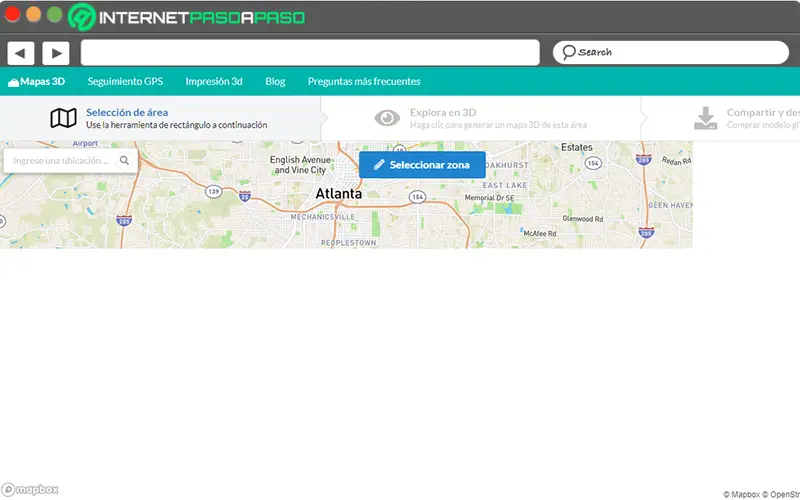This screenshot has height=500, width=800.
Task: Click the © Mapbox attribution link
Action: [741, 494]
